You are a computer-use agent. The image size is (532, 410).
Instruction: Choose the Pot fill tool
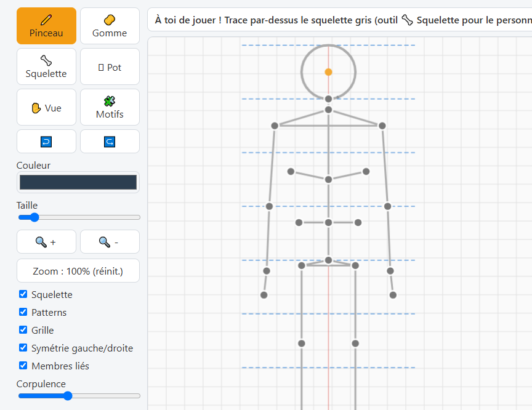pos(110,66)
